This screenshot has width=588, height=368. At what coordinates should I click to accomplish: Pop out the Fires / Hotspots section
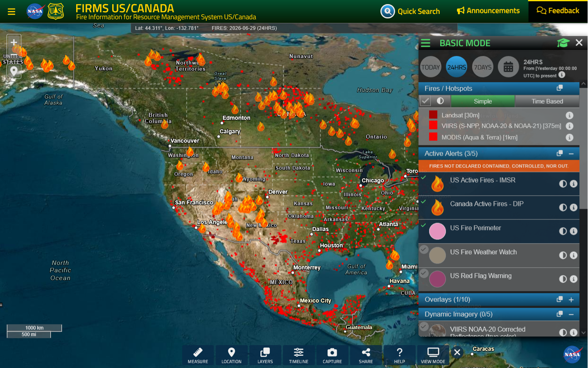pos(560,88)
